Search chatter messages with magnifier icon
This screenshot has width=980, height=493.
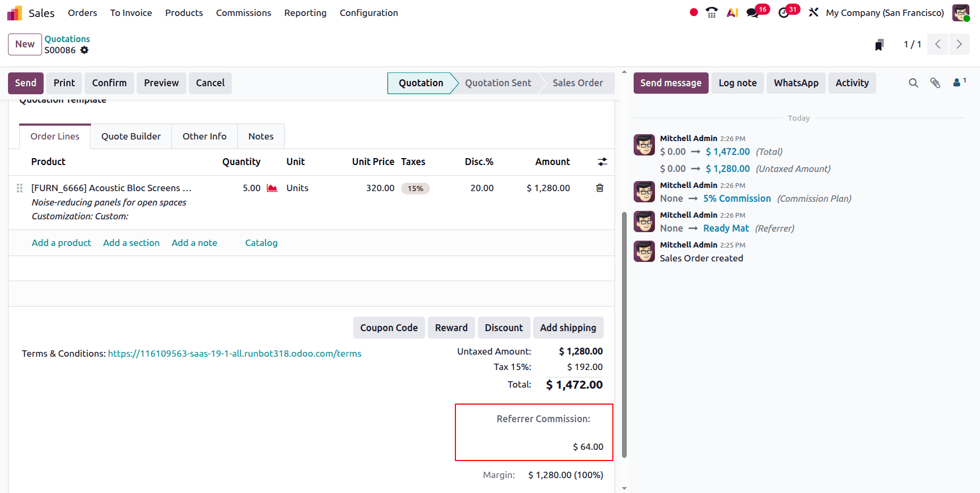click(913, 83)
